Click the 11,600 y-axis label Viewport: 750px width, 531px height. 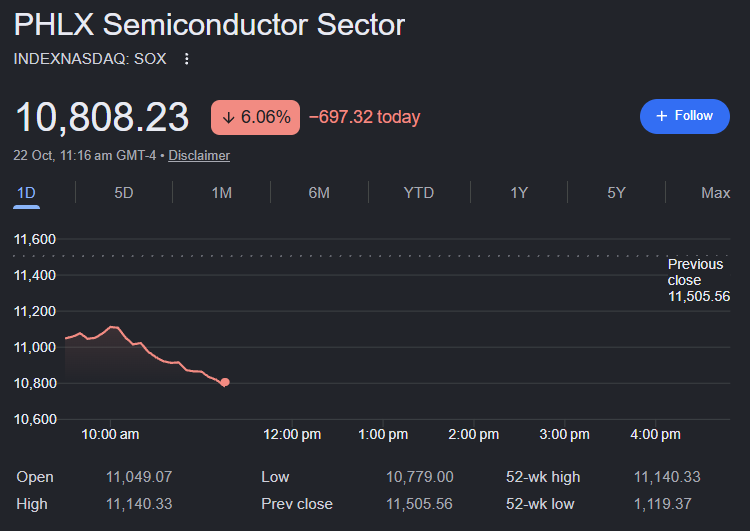[x=35, y=239]
